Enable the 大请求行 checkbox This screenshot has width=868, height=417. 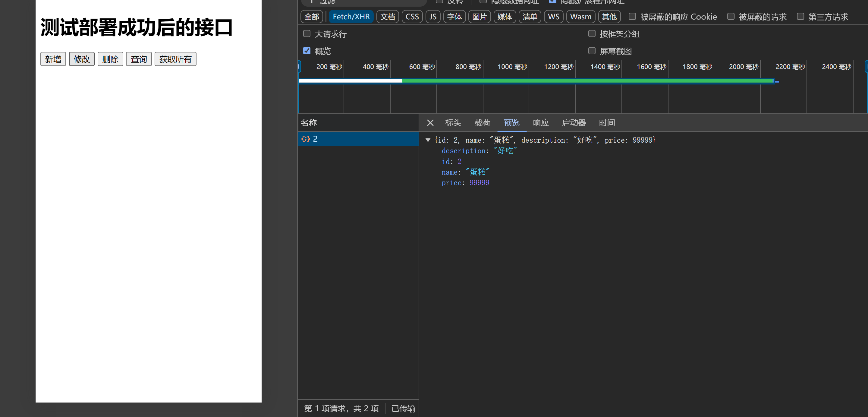point(307,34)
